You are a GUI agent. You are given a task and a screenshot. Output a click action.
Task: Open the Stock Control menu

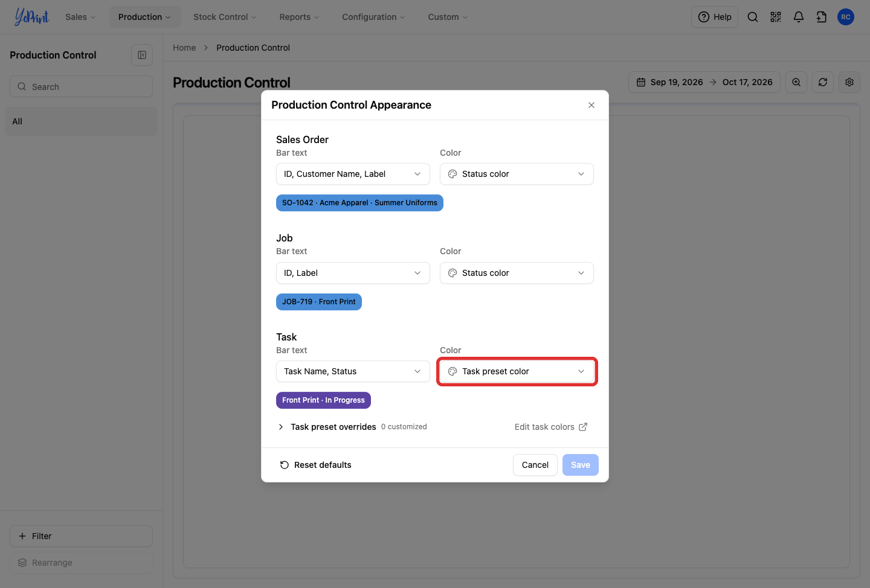pyautogui.click(x=225, y=17)
